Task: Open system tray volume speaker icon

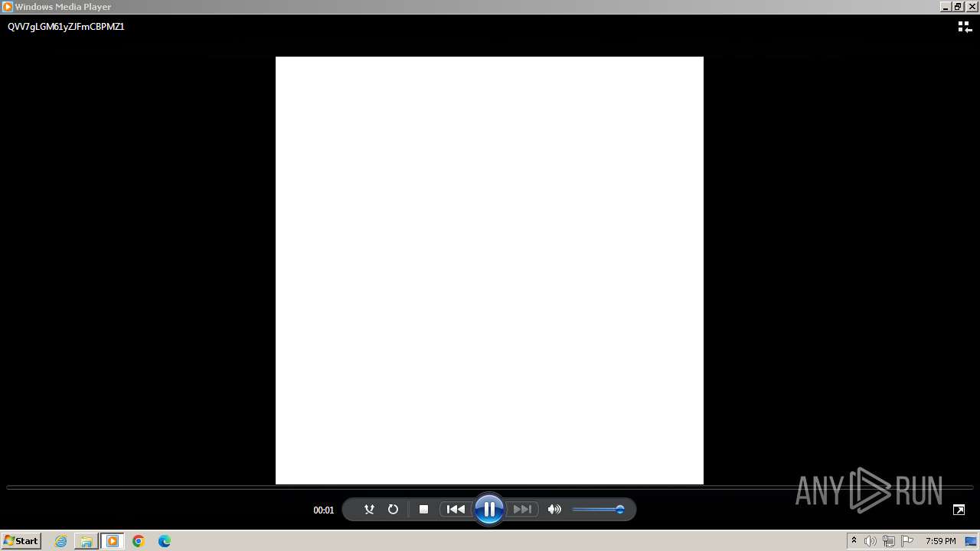Action: (x=871, y=541)
